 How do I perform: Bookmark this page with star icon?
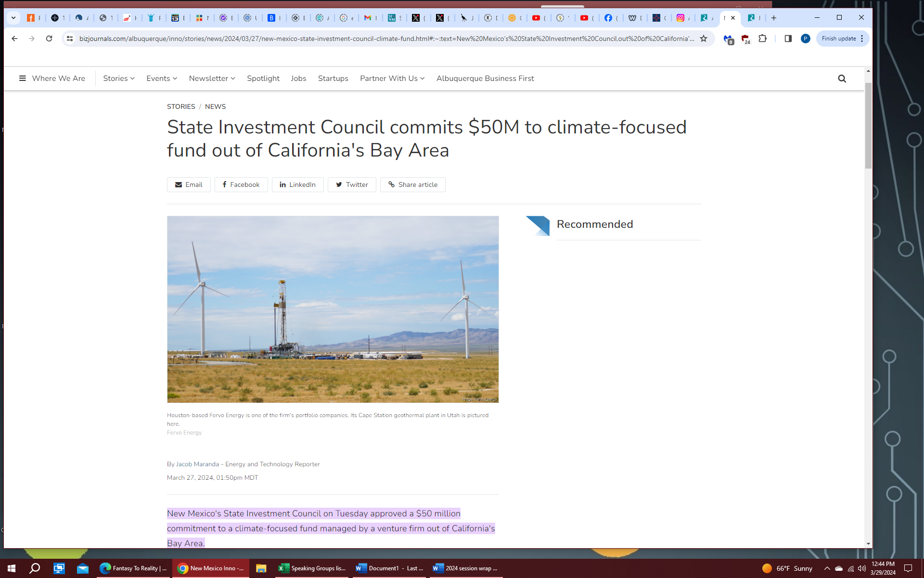[x=704, y=39]
